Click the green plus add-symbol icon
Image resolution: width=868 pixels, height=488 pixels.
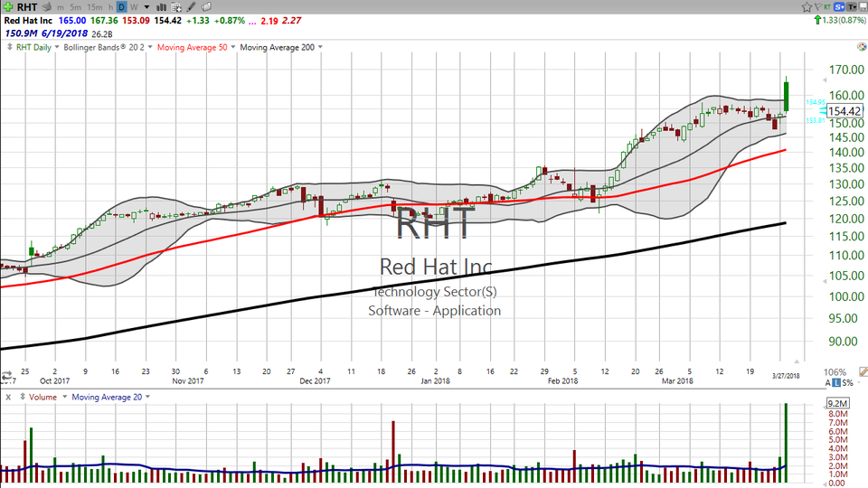(8, 6)
